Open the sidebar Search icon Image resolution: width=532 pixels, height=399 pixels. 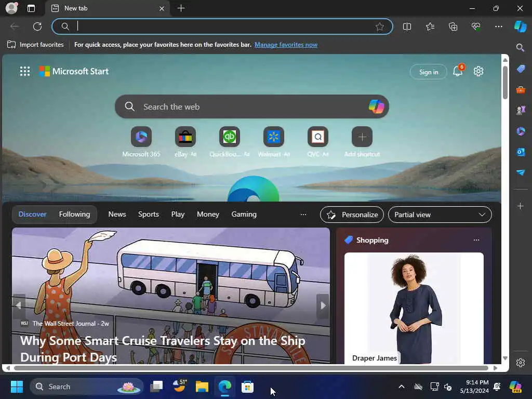[x=520, y=47]
